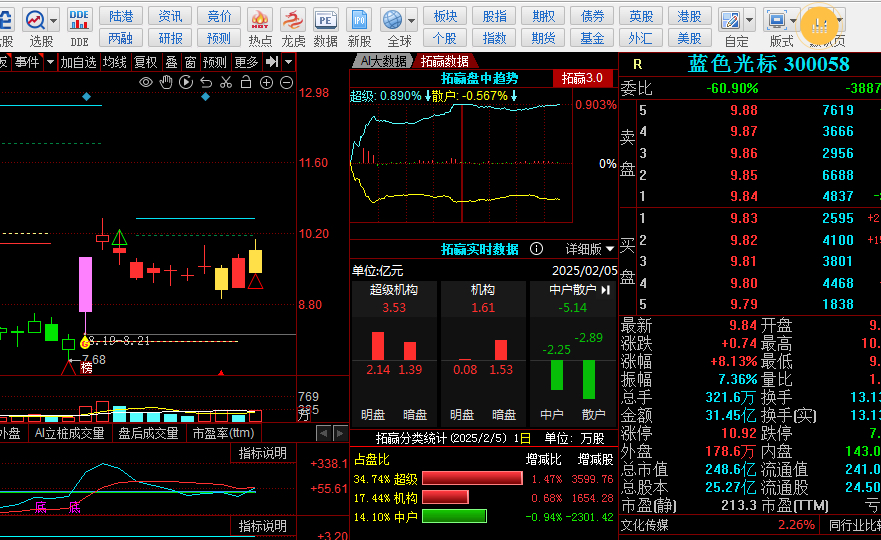Open the 全球 globe dropdown arrow
This screenshot has height=540, width=881.
[x=413, y=19]
